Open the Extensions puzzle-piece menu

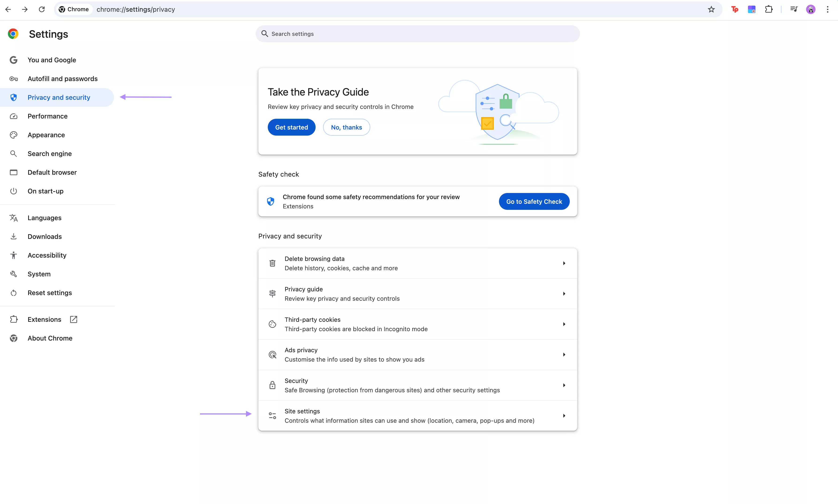point(769,9)
